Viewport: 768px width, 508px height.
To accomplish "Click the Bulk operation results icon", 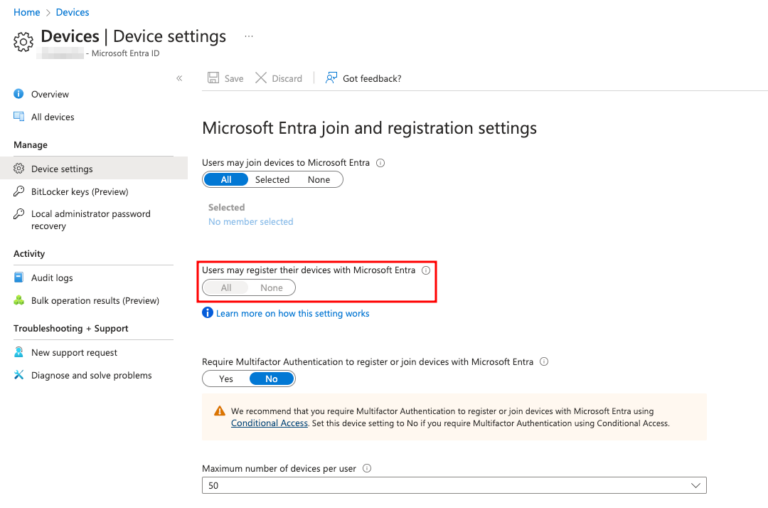I will coord(18,300).
